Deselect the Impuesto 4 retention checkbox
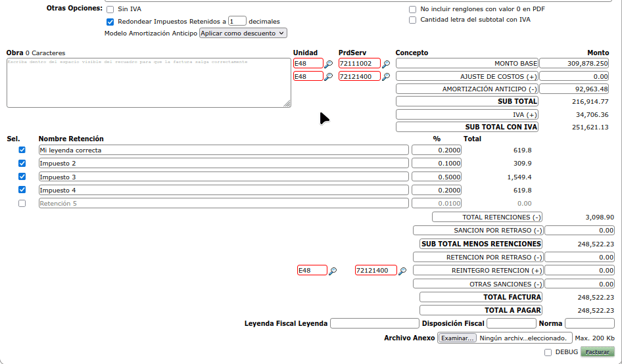Screen dimensions: 622x364 point(22,190)
